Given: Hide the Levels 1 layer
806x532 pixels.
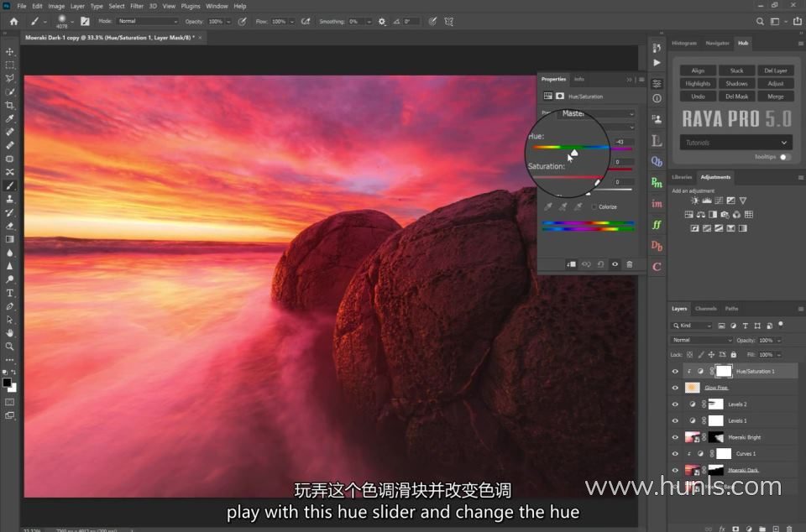Looking at the screenshot, I should click(675, 420).
